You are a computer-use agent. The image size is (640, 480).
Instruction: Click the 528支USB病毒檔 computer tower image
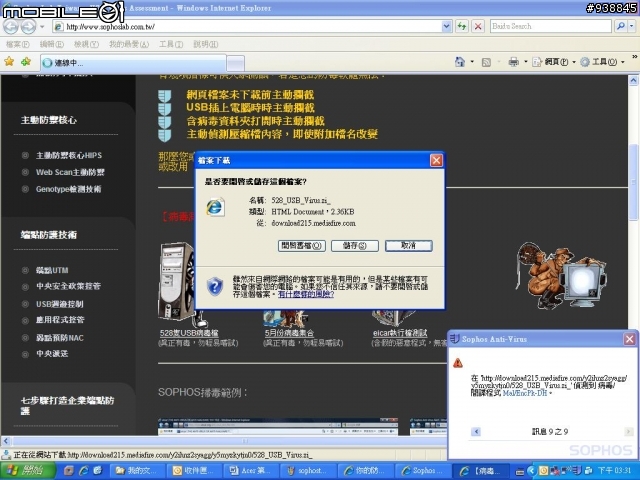tap(176, 281)
